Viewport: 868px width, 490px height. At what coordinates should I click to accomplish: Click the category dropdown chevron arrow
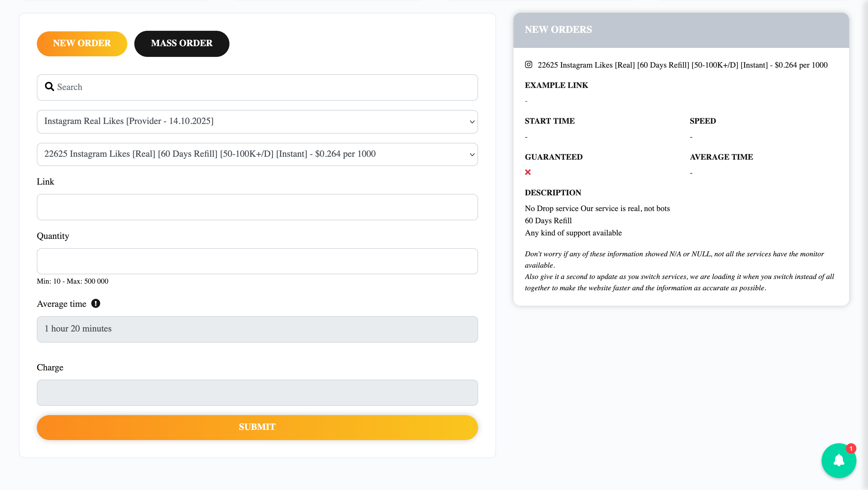(x=472, y=122)
